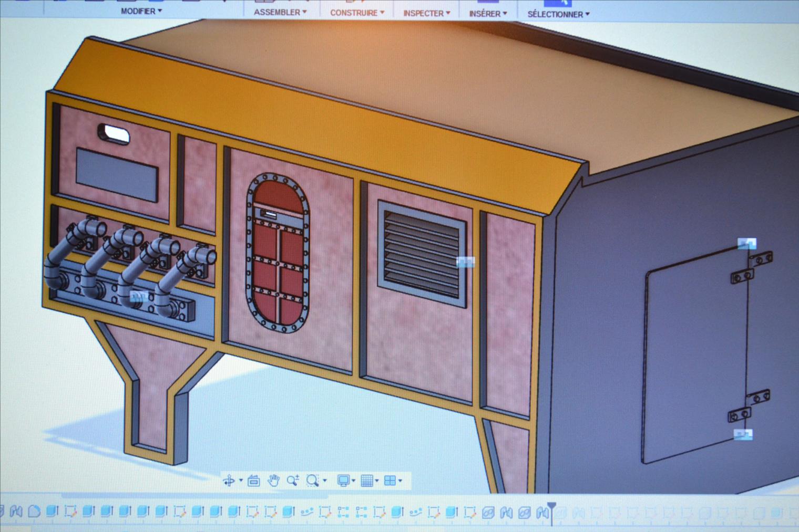Click the fillet feature in timeline
Viewport: 799px width, 532px height.
pos(34,511)
